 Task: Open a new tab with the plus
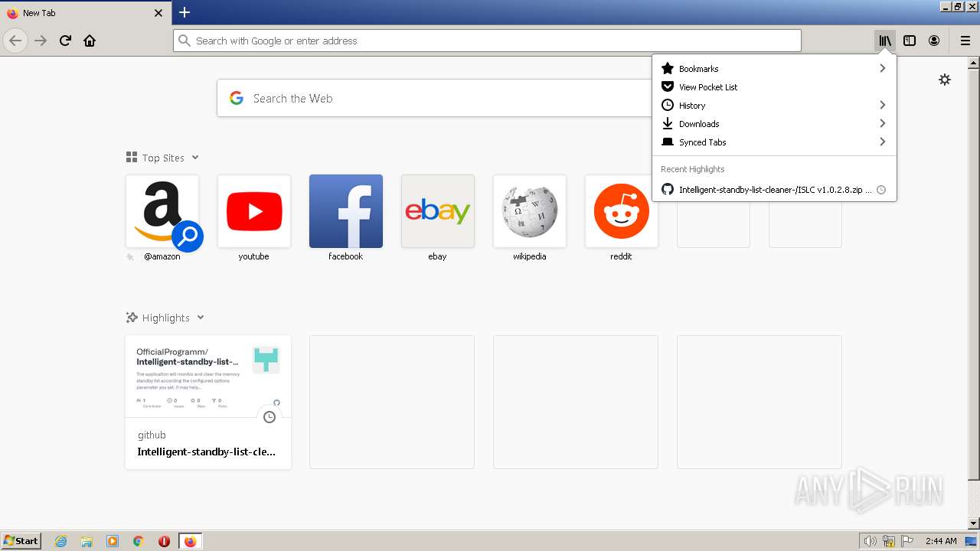(x=185, y=12)
